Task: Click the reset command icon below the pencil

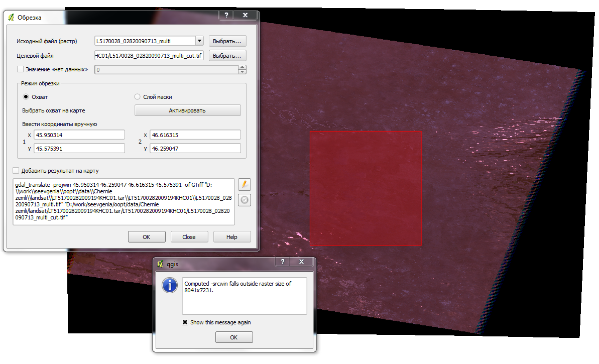Action: pos(244,200)
